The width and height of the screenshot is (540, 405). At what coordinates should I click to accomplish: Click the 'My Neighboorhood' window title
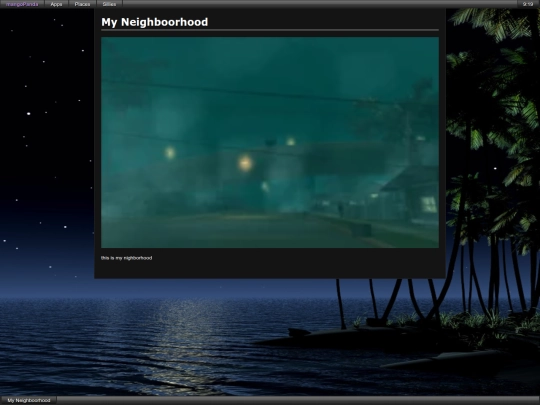(155, 22)
